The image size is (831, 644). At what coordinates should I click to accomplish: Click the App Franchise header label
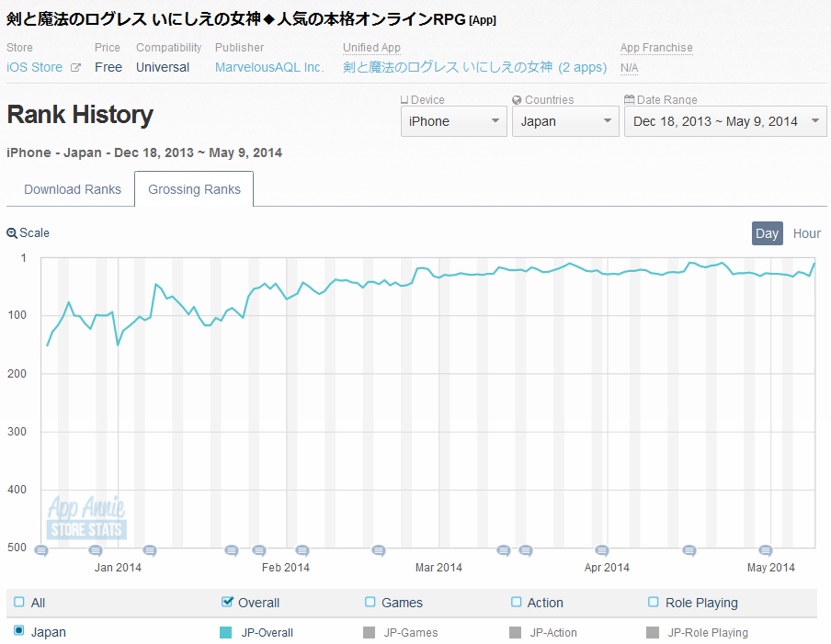[656, 48]
